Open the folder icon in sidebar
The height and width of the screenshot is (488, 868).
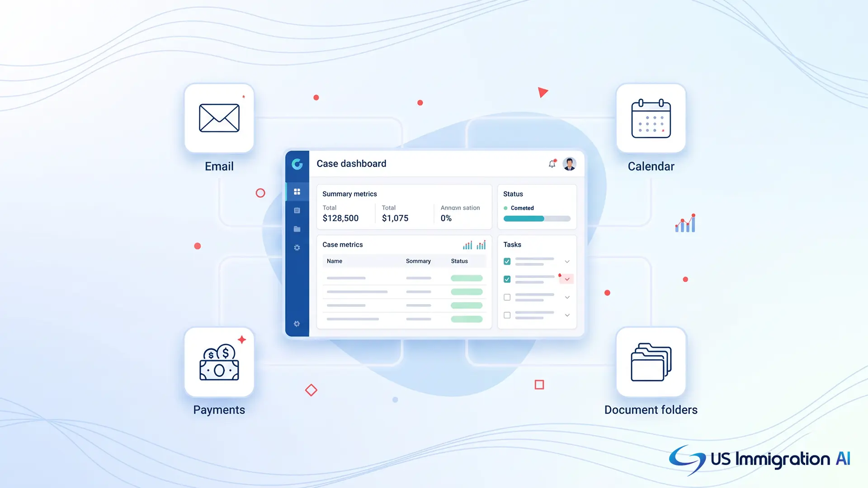point(297,229)
